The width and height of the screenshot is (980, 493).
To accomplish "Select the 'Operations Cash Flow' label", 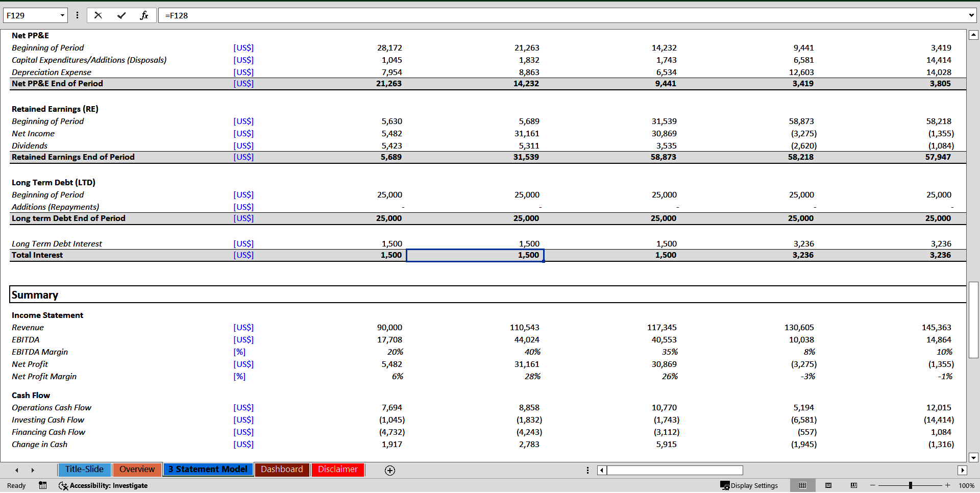I will (52, 408).
